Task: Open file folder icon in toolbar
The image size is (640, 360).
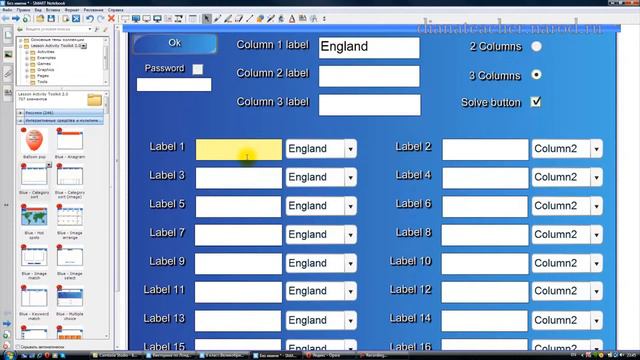Action: (x=40, y=18)
